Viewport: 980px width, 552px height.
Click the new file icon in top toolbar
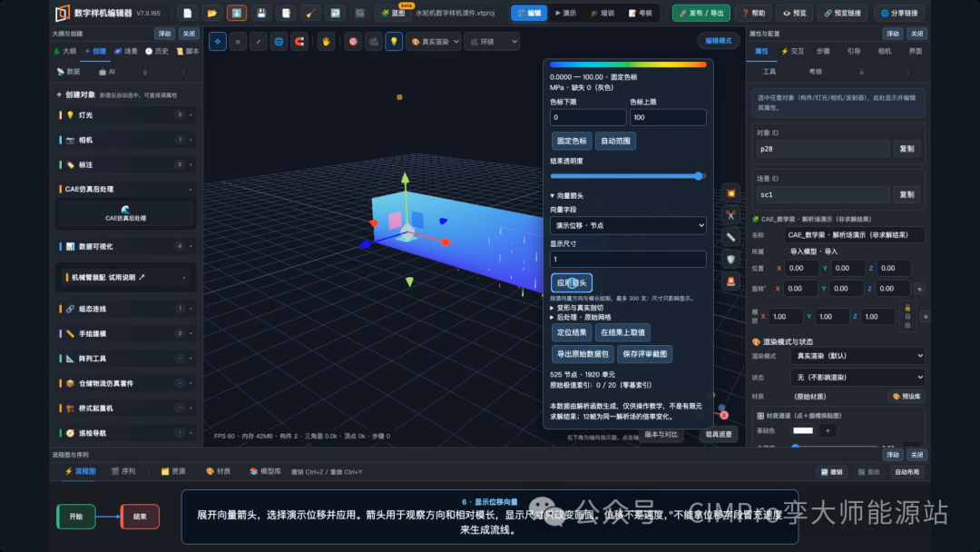click(x=188, y=13)
